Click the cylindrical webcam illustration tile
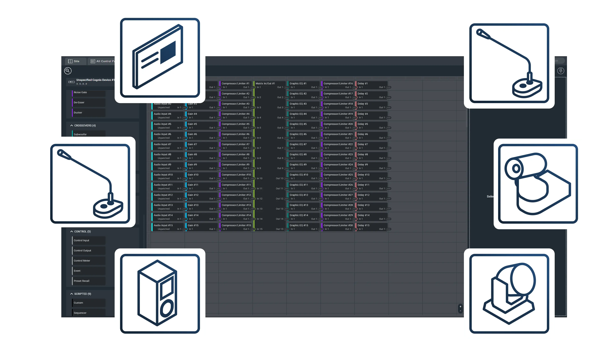This screenshot has height=364, width=610. pos(538,184)
